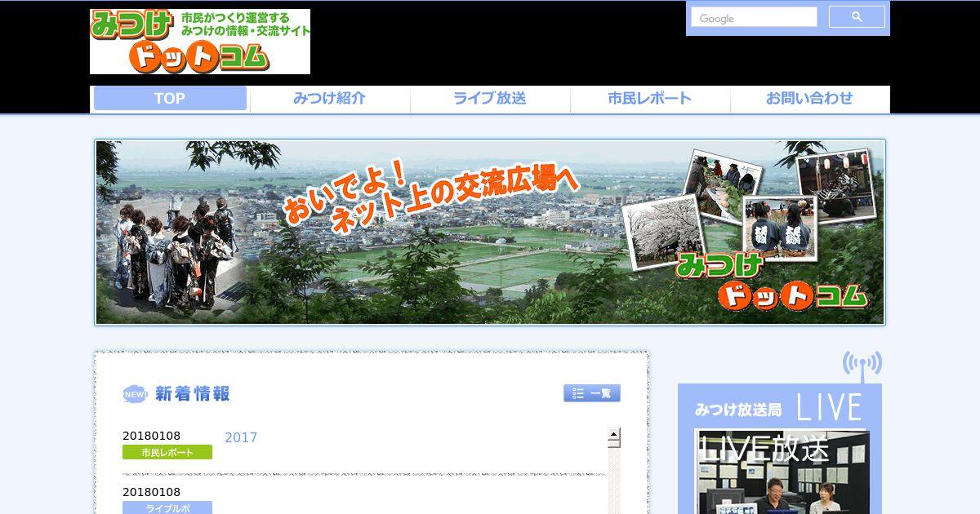Click the 新着情報 section heading

coord(193,394)
